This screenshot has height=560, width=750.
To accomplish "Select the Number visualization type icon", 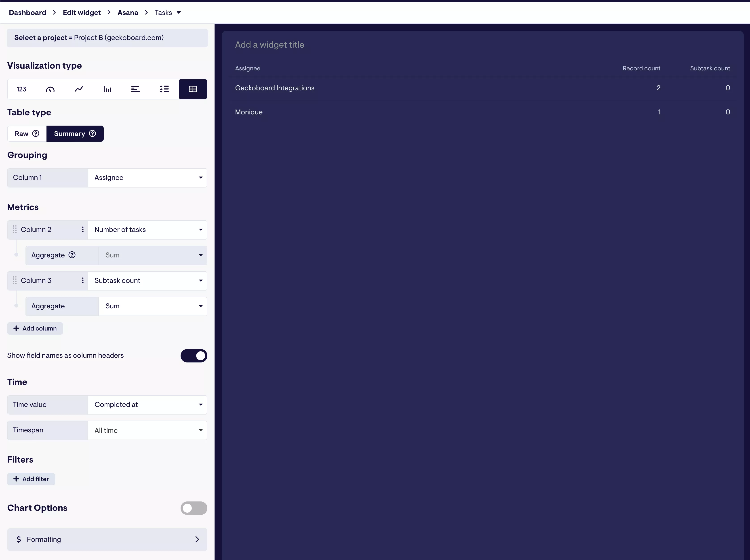I will click(x=21, y=89).
